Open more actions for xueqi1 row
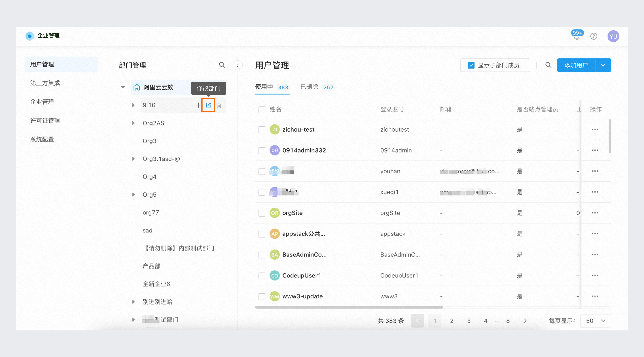This screenshot has height=357, width=644. coord(595,192)
